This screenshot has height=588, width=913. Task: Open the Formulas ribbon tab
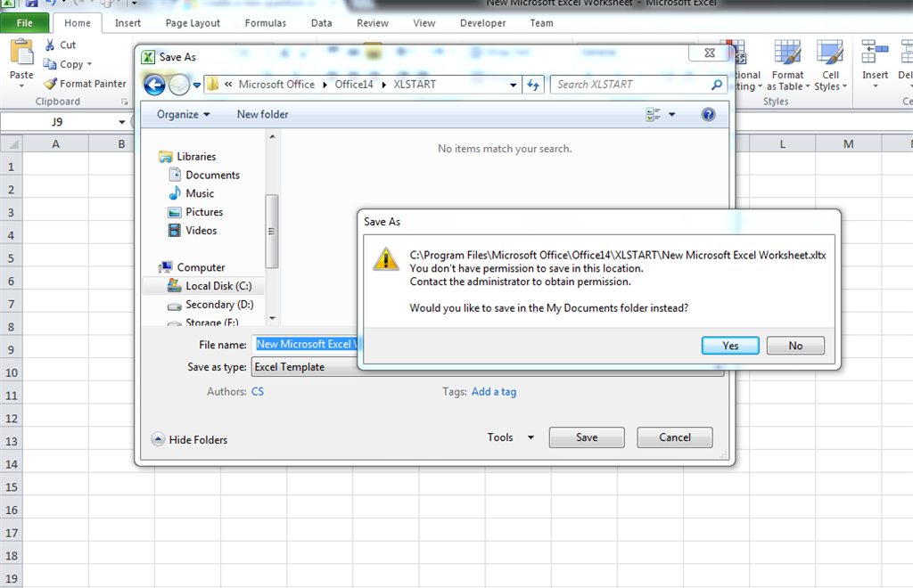[266, 23]
